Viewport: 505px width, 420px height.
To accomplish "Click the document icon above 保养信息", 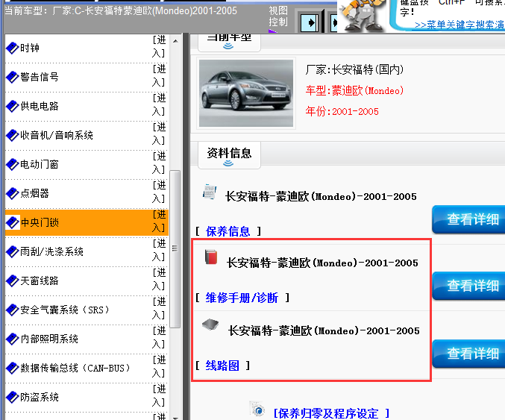I will (x=210, y=192).
